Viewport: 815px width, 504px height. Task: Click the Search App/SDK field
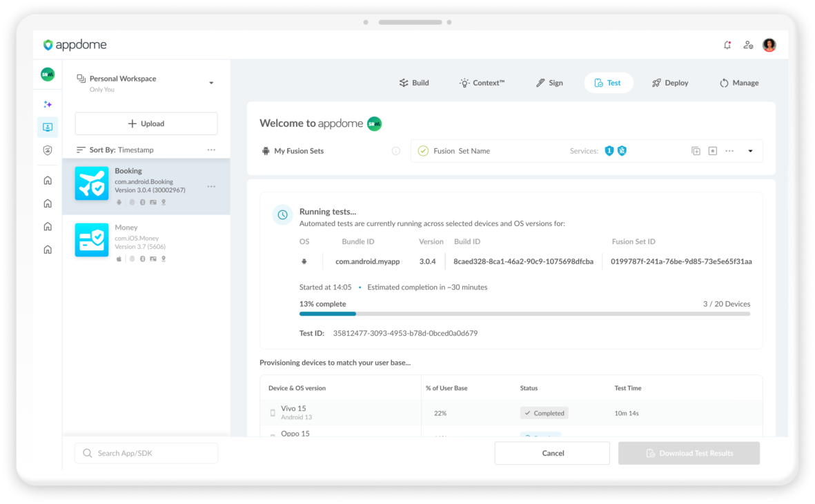[146, 453]
